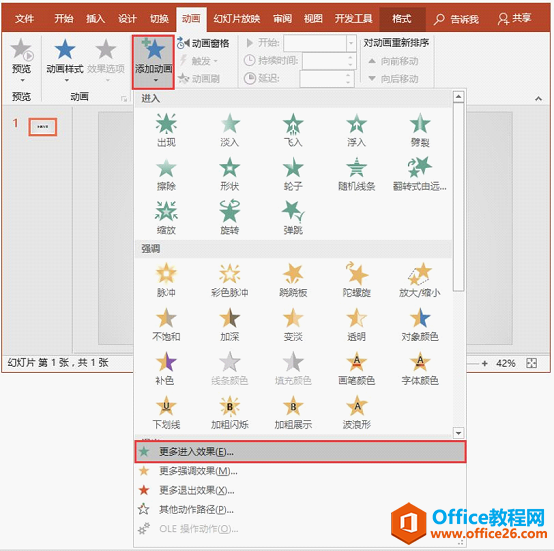Switch to the 格式 contextual tab
This screenshot has width=554, height=551.
pyautogui.click(x=402, y=18)
